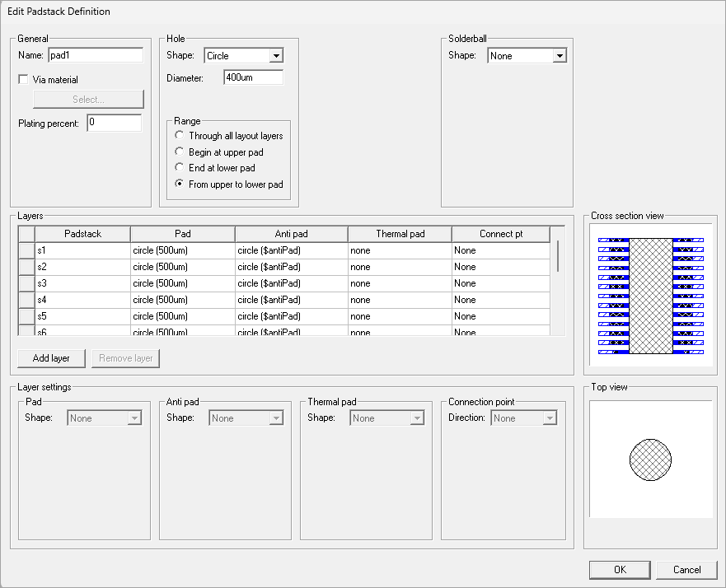Click the Name input field
Image resolution: width=726 pixels, height=588 pixels.
[x=96, y=55]
